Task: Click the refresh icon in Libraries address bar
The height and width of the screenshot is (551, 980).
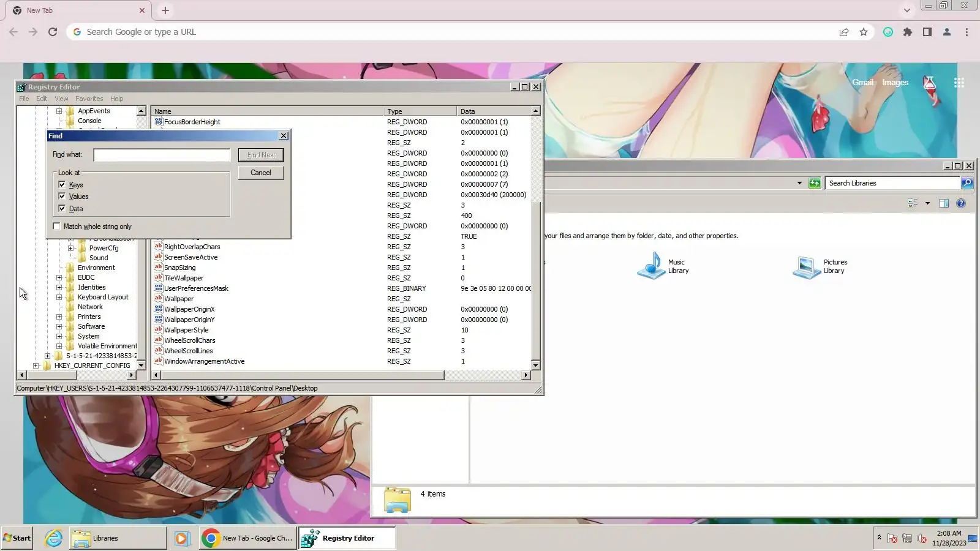Action: pyautogui.click(x=815, y=183)
